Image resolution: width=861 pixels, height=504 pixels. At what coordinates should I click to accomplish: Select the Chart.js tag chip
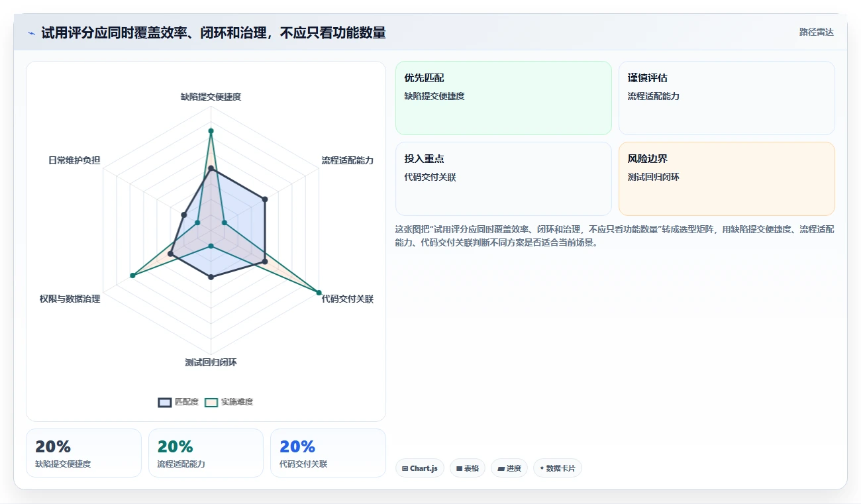click(420, 468)
